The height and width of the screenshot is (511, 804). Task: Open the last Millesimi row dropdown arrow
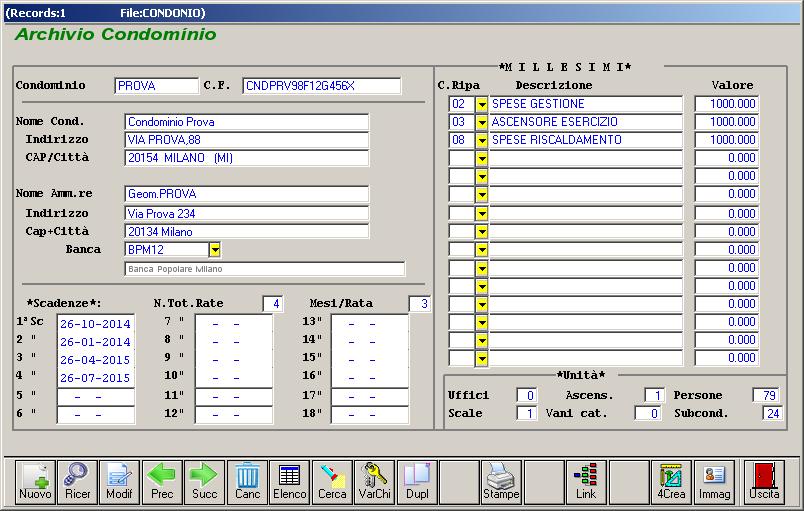[x=481, y=358]
